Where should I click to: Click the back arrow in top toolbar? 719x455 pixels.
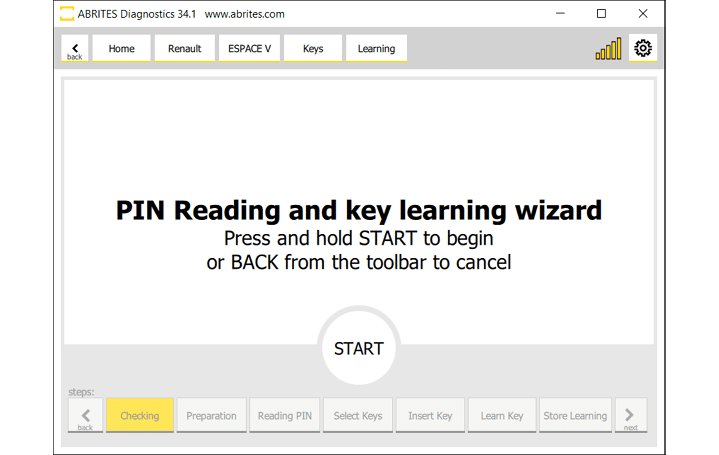pyautogui.click(x=75, y=49)
